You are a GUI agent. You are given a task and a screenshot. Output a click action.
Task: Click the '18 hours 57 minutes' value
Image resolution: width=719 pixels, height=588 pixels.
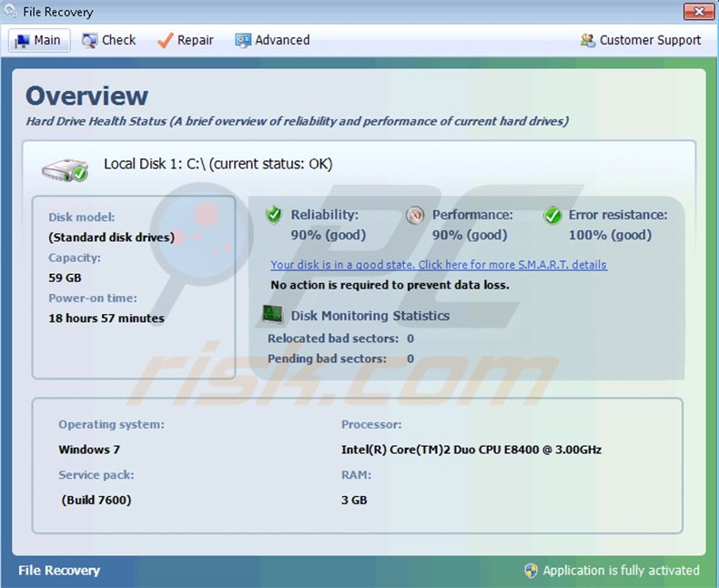[x=106, y=318]
